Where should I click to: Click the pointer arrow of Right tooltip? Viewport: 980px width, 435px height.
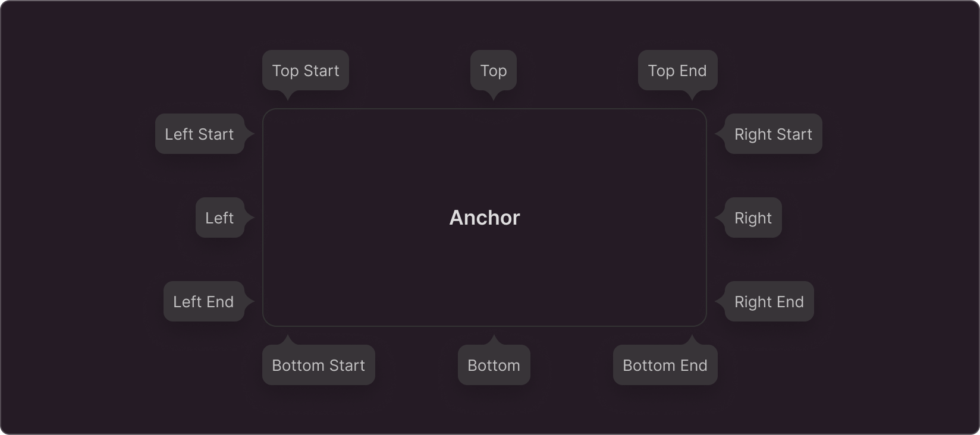(x=720, y=218)
